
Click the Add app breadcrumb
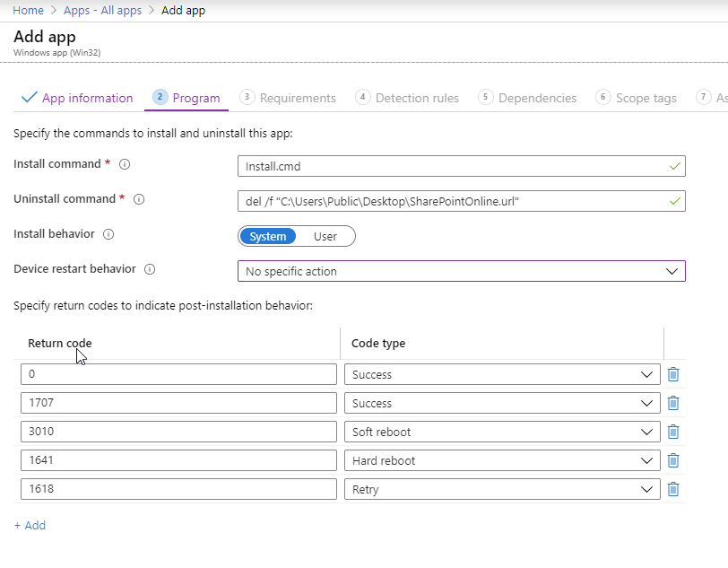(x=184, y=10)
